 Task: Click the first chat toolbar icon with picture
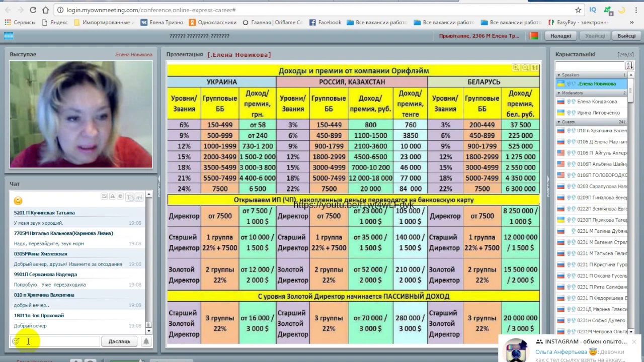tap(104, 197)
